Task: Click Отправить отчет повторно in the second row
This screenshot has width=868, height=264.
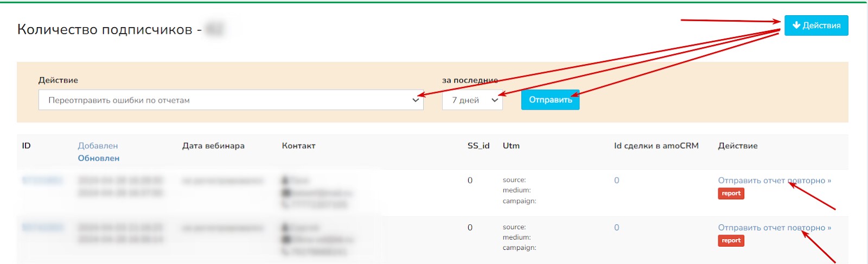Action: coord(774,228)
